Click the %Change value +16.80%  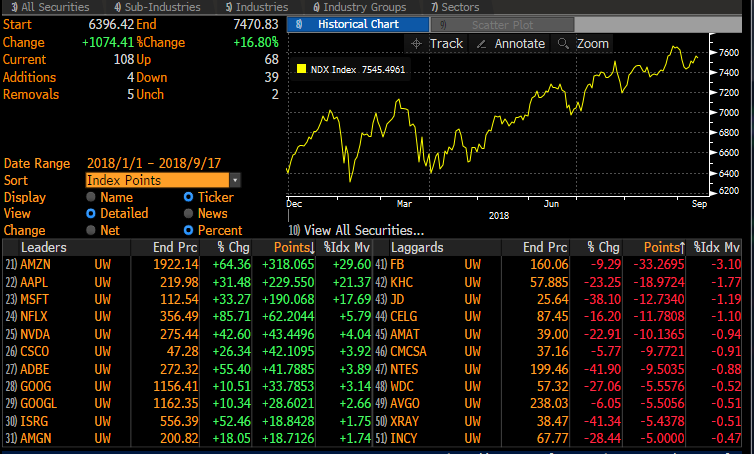click(x=256, y=42)
